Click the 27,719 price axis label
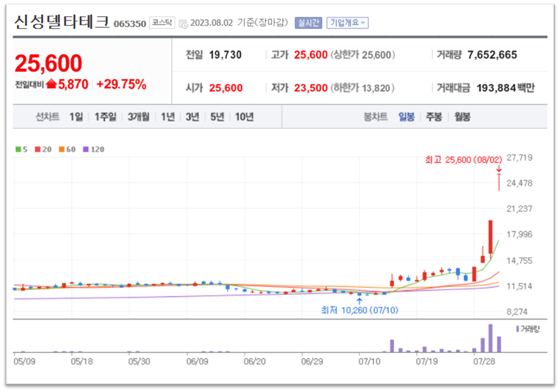Viewport: 560px width, 392px height. click(x=519, y=157)
